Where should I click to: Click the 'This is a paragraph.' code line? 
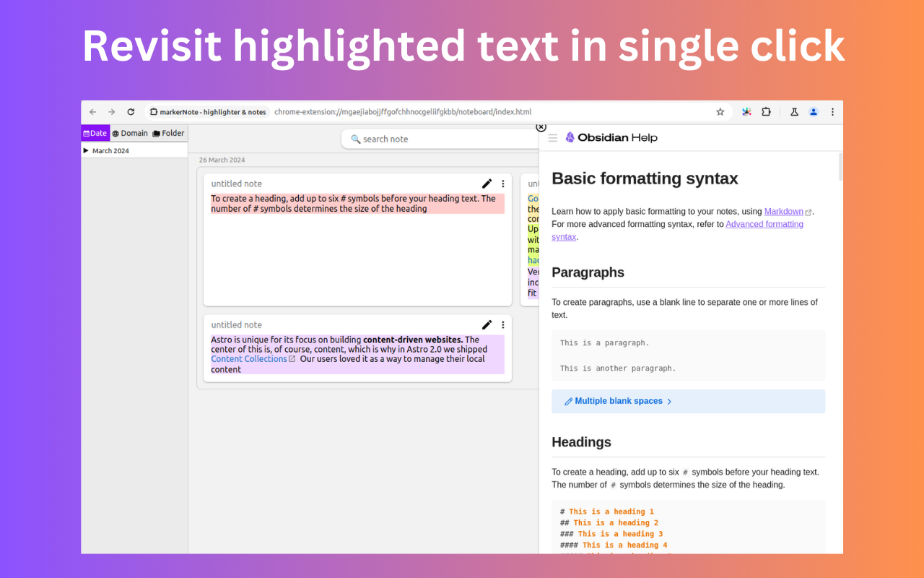click(604, 343)
